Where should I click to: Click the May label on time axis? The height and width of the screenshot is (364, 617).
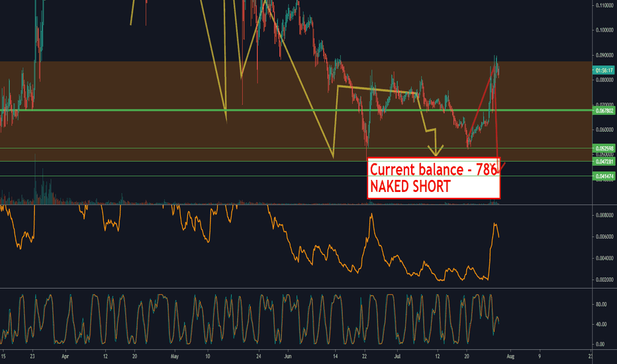pyautogui.click(x=175, y=357)
